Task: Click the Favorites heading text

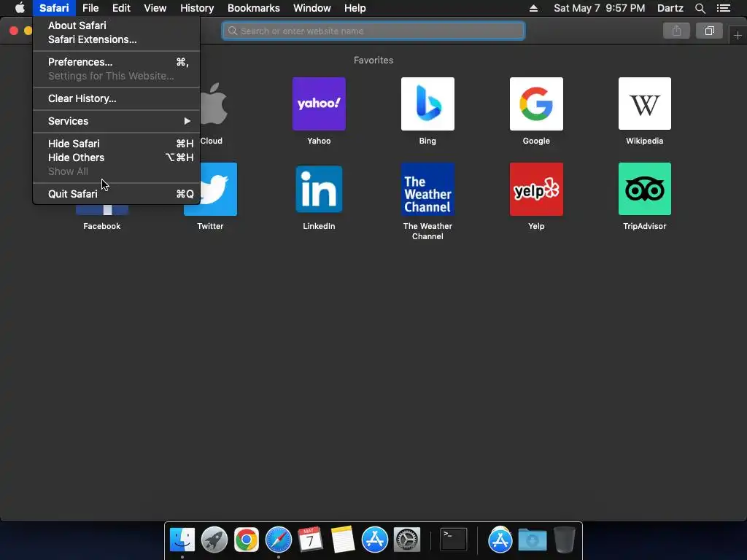Action: 373,60
